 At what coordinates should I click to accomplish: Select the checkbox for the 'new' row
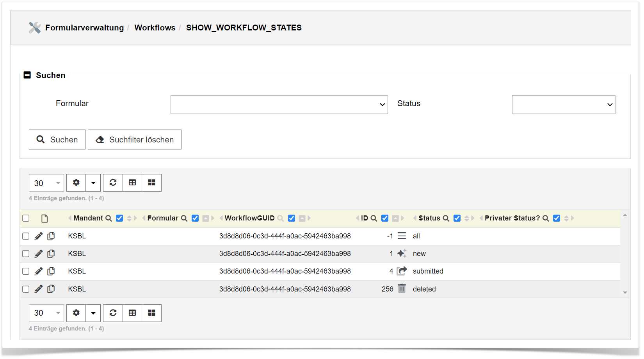click(x=26, y=254)
